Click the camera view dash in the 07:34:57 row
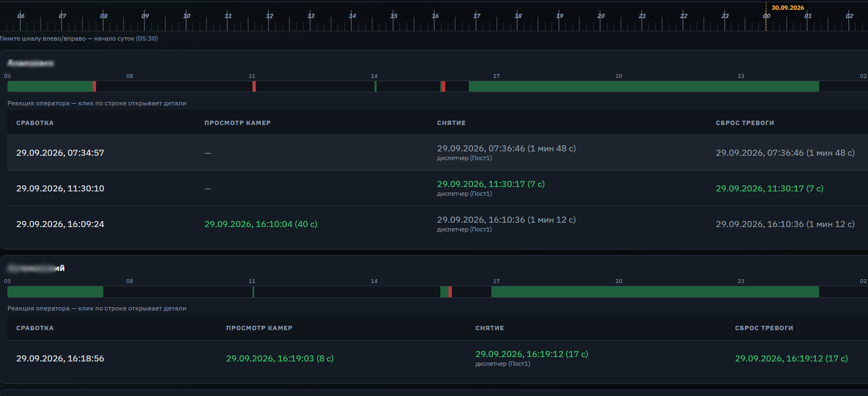868x396 pixels. tap(208, 153)
